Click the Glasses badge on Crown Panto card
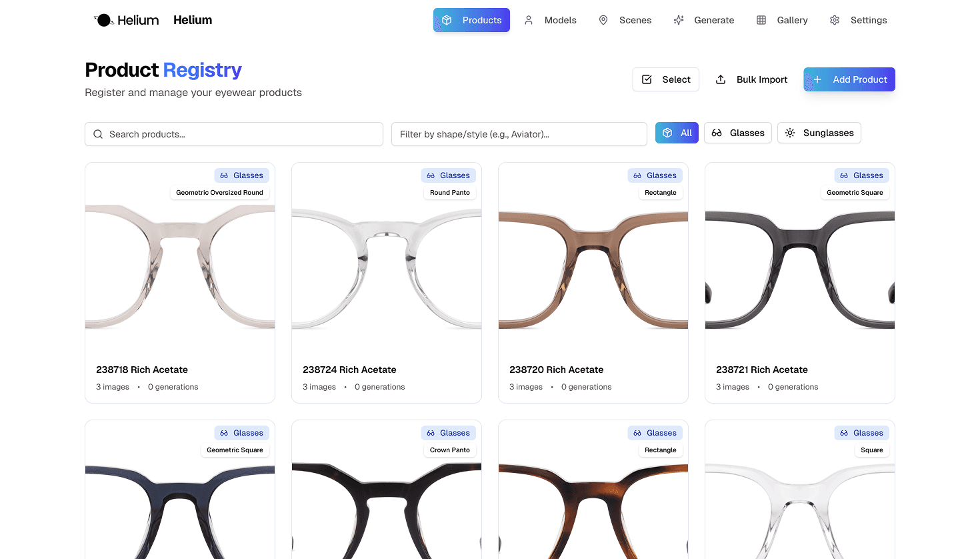 [449, 433]
